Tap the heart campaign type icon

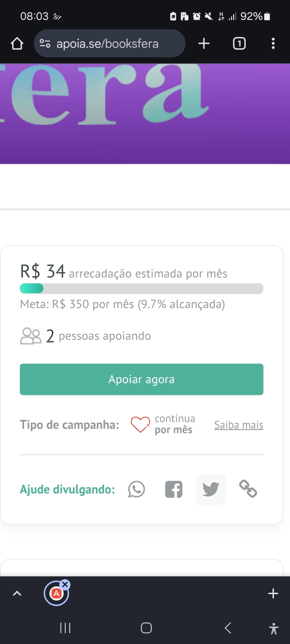click(x=140, y=424)
